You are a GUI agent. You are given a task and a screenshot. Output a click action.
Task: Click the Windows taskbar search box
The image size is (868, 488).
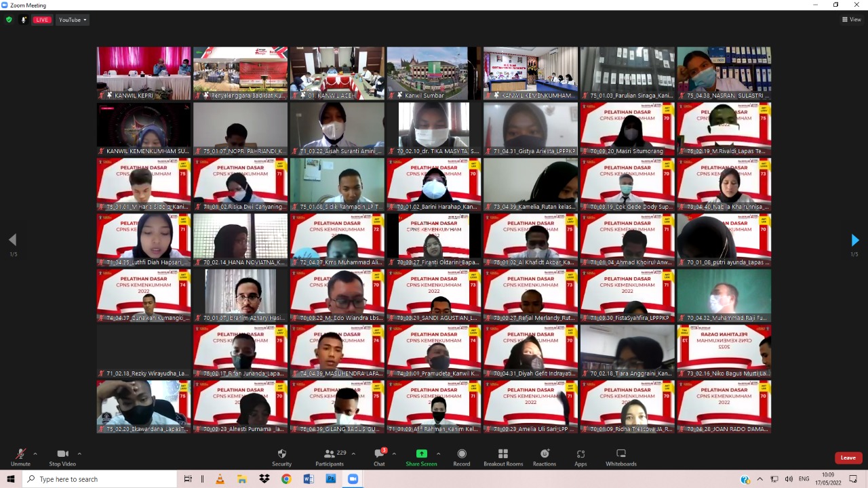pos(102,479)
